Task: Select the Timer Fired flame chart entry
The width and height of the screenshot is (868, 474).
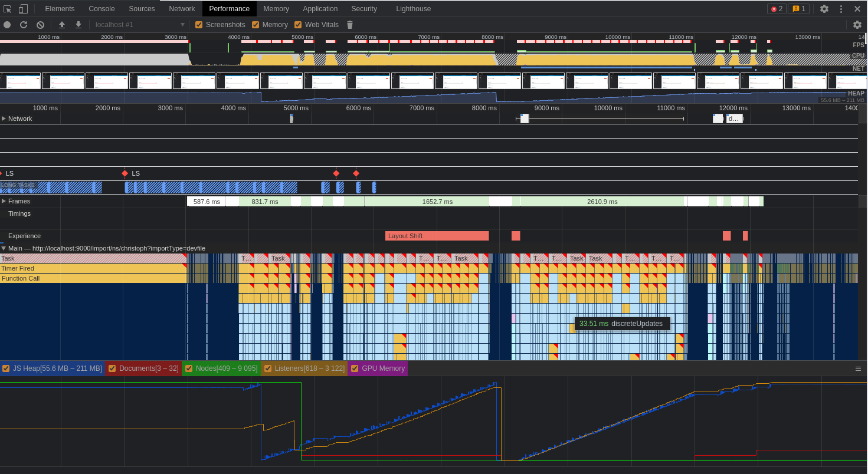Action: (x=93, y=268)
